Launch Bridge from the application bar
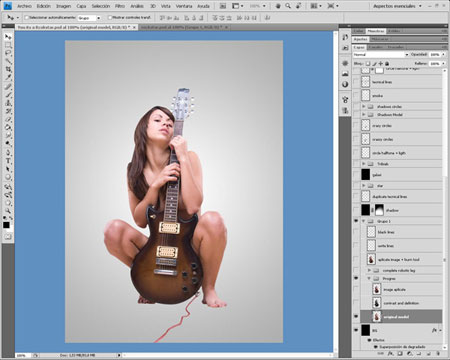Viewport: 450px width, 360px height. coord(223,6)
